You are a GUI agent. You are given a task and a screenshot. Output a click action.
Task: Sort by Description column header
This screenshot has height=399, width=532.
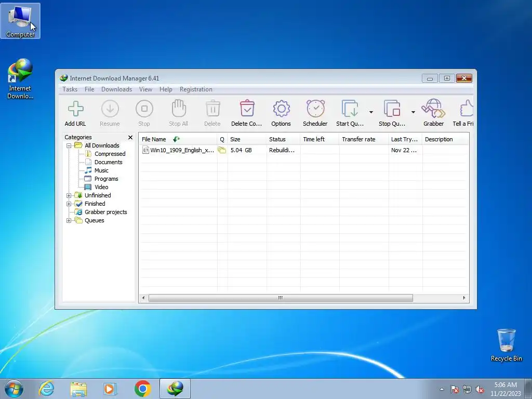(445, 139)
